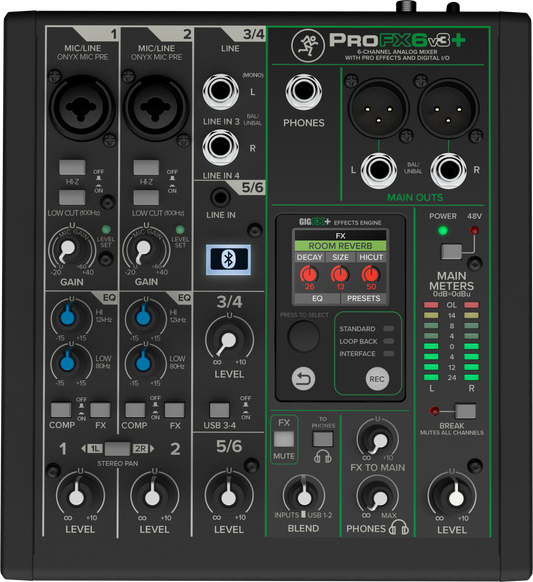Click the LINE IN 3 left jack
Screen dimensions: 533x582
[x=220, y=92]
